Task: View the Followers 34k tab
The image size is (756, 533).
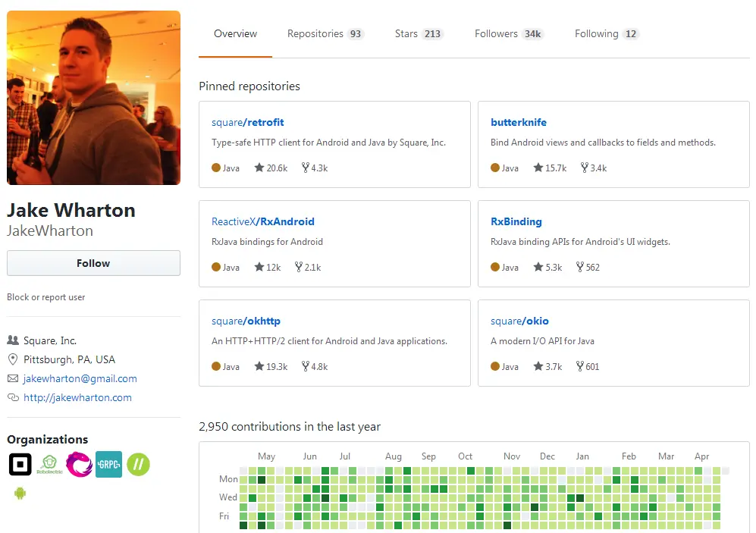Action: (510, 33)
